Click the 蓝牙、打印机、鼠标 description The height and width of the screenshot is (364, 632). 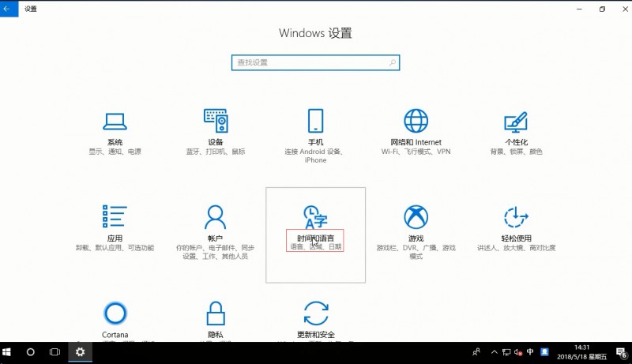[x=216, y=152]
